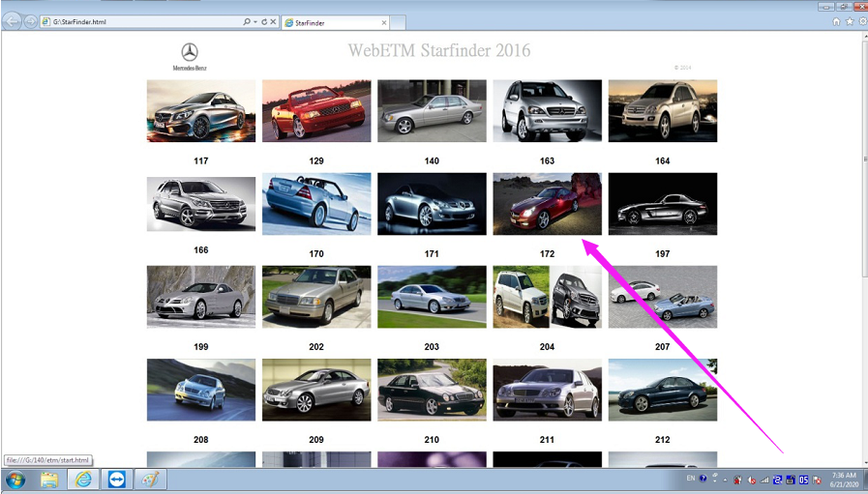Open the model 203 sedan thumbnail
Viewport: 868px width, 494px height.
[432, 297]
